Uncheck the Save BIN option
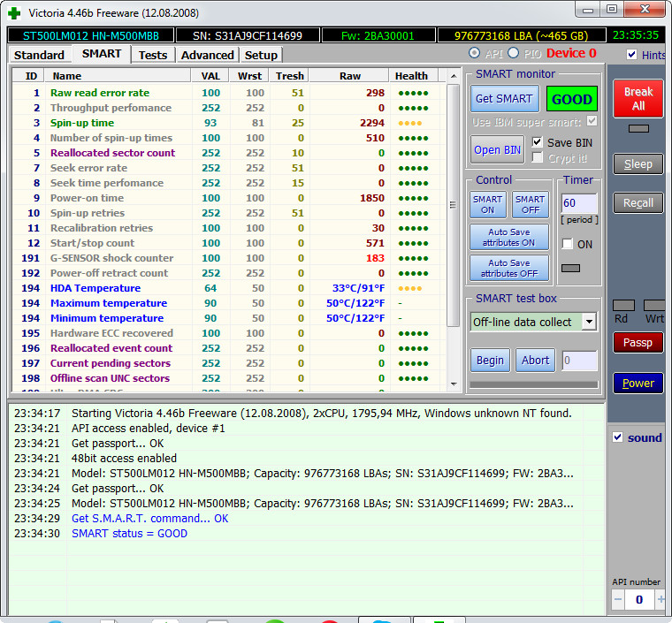The image size is (672, 623). point(538,142)
